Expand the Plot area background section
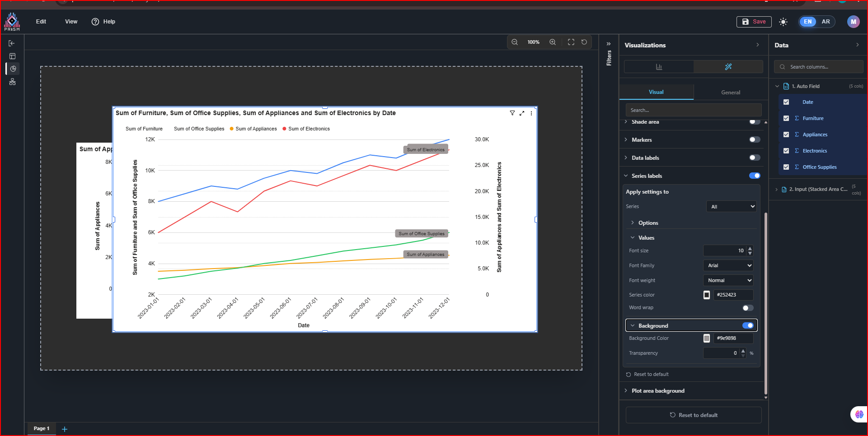 coord(658,391)
